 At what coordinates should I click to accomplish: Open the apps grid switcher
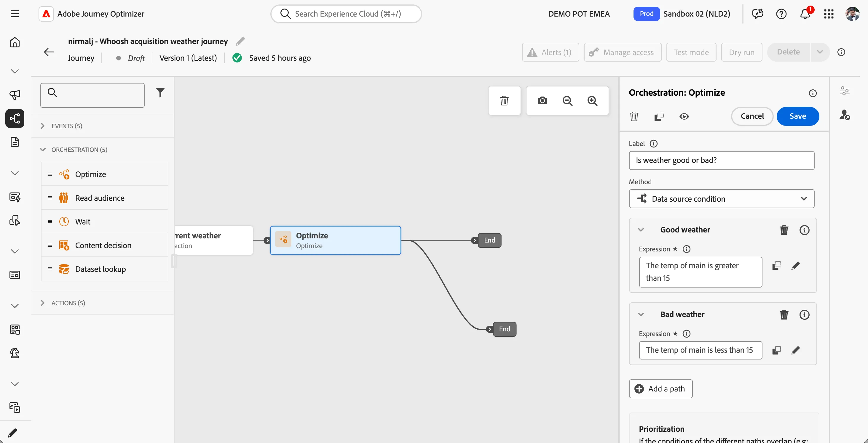point(829,14)
